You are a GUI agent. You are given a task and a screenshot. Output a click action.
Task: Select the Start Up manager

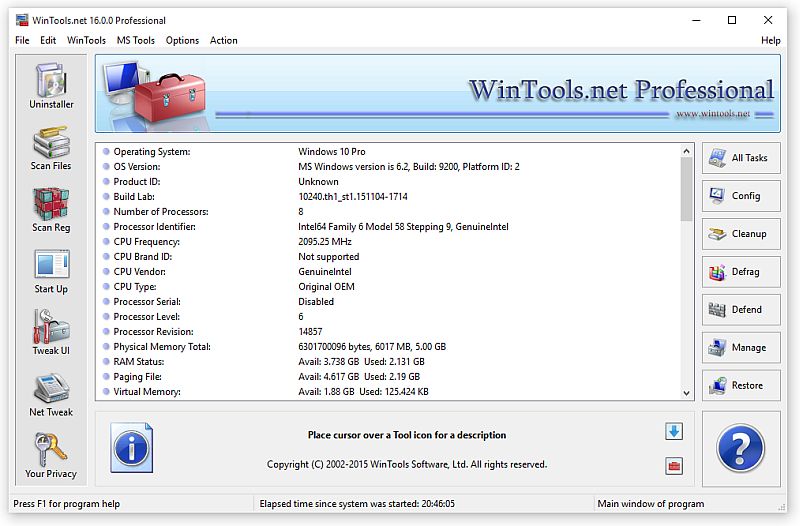tap(50, 271)
